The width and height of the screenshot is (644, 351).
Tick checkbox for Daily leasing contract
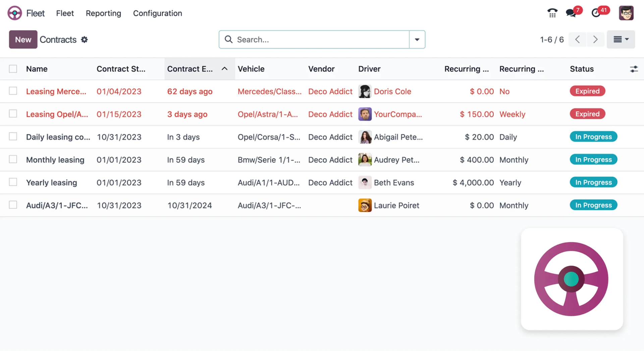point(13,137)
